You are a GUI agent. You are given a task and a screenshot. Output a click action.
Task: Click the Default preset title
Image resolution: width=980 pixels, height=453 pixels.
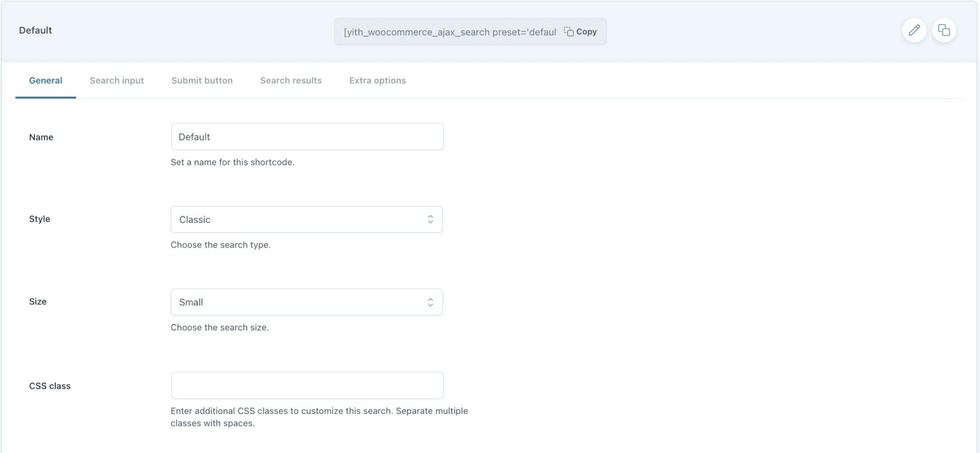35,30
